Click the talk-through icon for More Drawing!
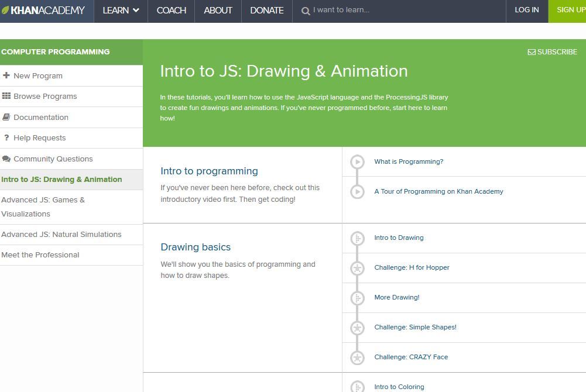This screenshot has height=392, width=586. point(357,298)
